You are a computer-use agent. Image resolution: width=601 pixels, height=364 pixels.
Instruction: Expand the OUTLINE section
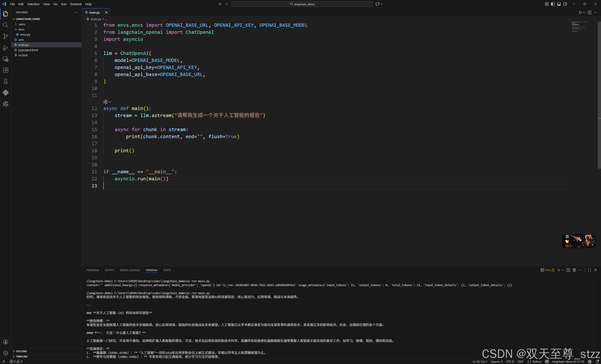pyautogui.click(x=21, y=351)
